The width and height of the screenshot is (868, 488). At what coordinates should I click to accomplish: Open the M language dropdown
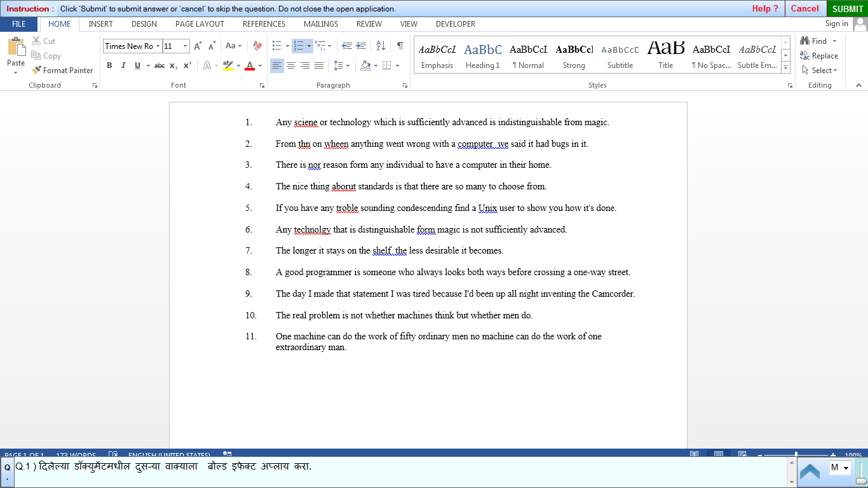(x=840, y=468)
